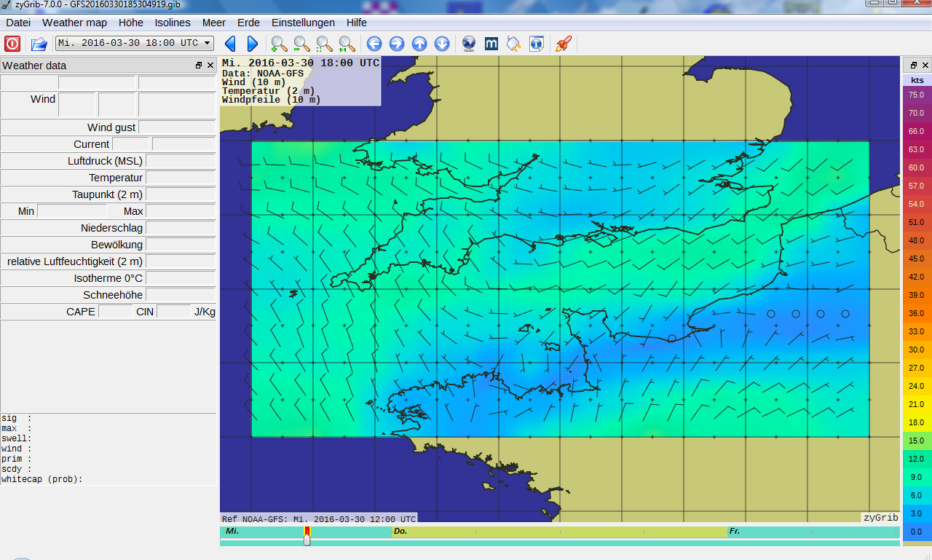Viewport: 932px width, 560px height.
Task: Reset map zoom to 1:1
Action: 347,44
